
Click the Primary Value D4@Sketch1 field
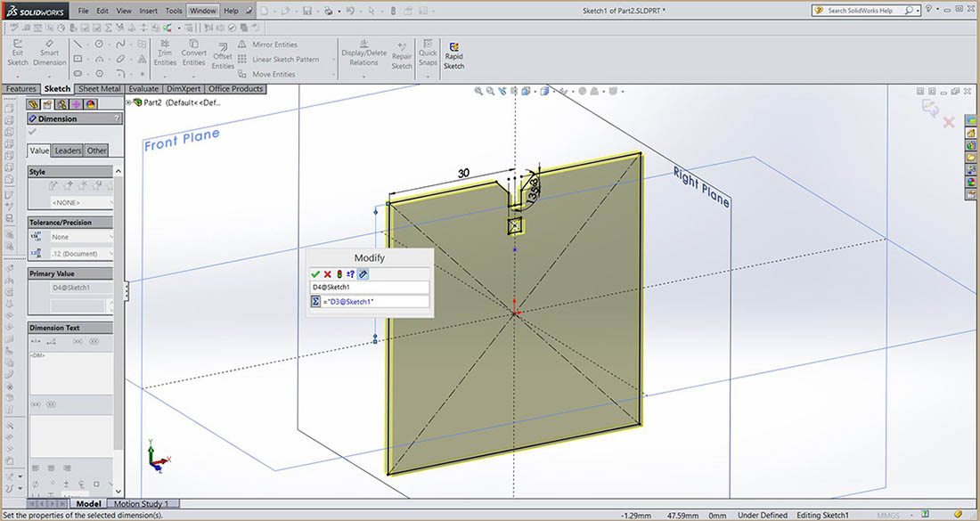pyautogui.click(x=82, y=288)
